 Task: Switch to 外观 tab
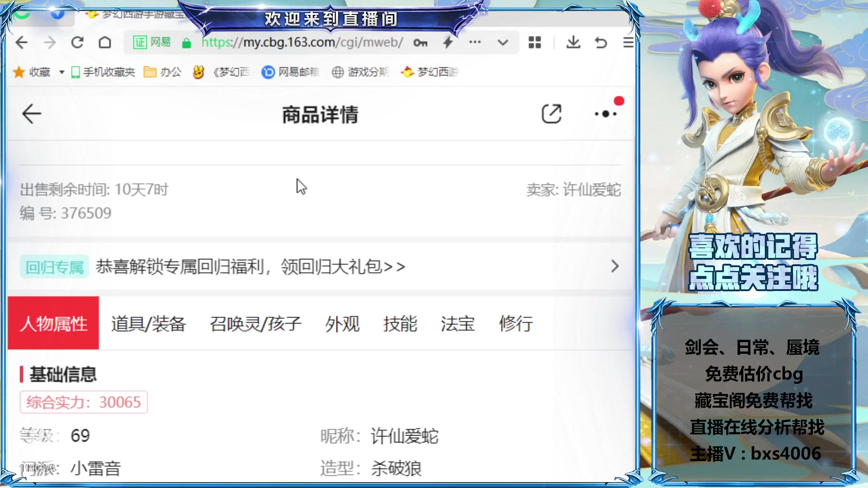[x=343, y=324]
